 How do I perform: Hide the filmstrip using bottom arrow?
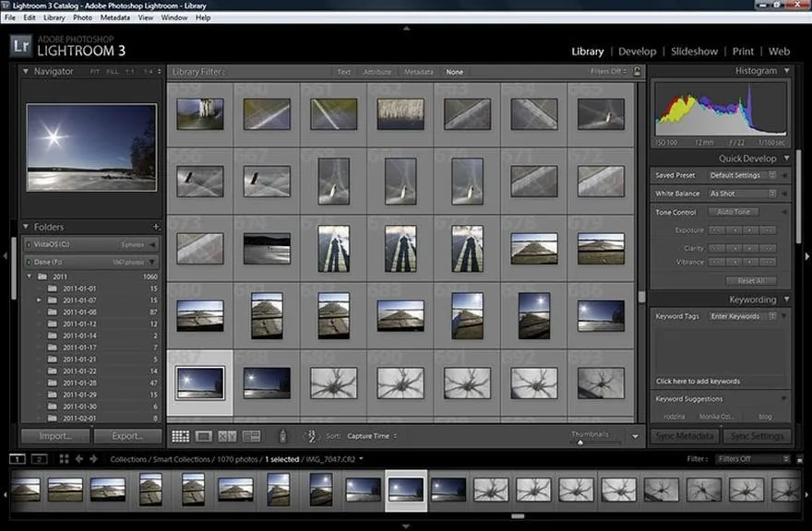[407, 525]
